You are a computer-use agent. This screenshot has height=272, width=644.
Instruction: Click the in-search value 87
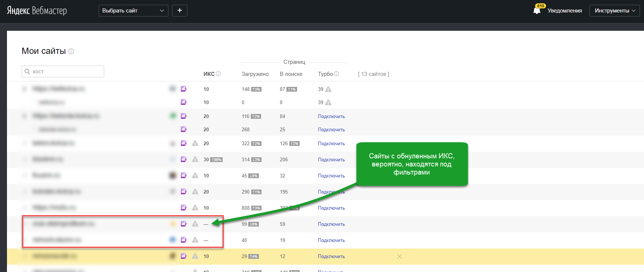coord(282,89)
